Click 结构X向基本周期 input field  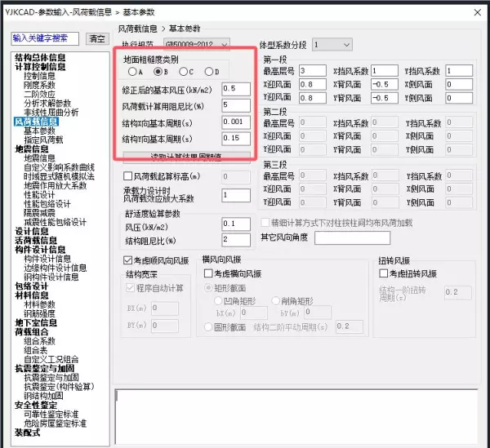click(236, 122)
